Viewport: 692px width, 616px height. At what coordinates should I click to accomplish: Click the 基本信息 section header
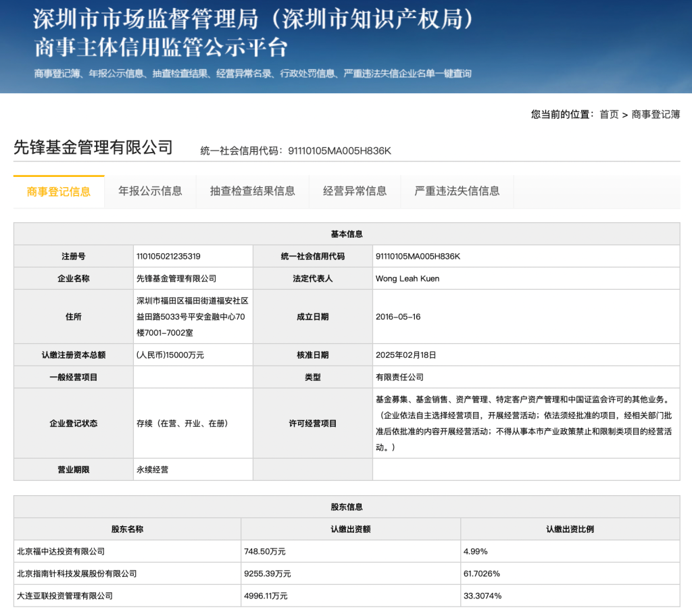pyautogui.click(x=347, y=234)
